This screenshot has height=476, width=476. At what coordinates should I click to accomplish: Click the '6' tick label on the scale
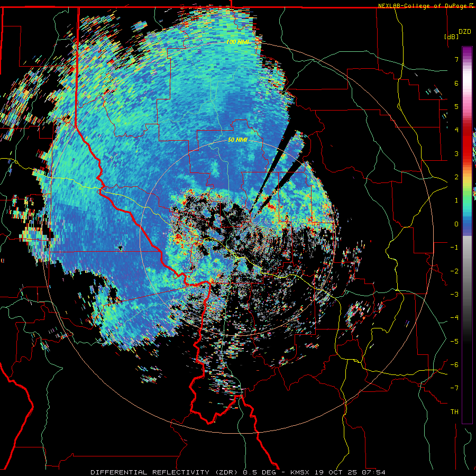pos(456,83)
